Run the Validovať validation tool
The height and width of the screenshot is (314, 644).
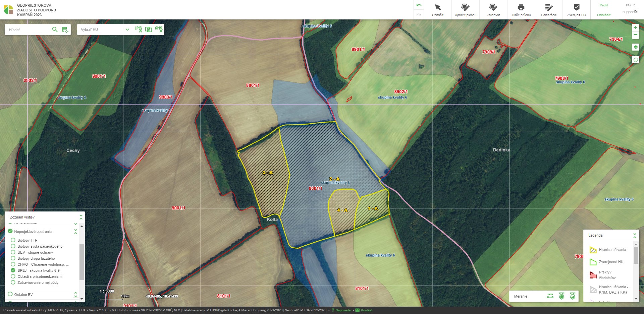point(493,10)
